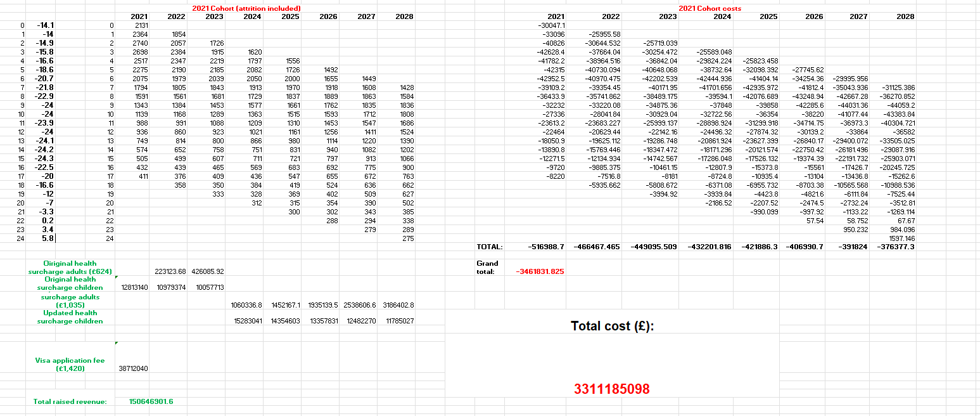980x416 pixels.
Task: Select the cell containing 12813140
Action: click(x=134, y=288)
